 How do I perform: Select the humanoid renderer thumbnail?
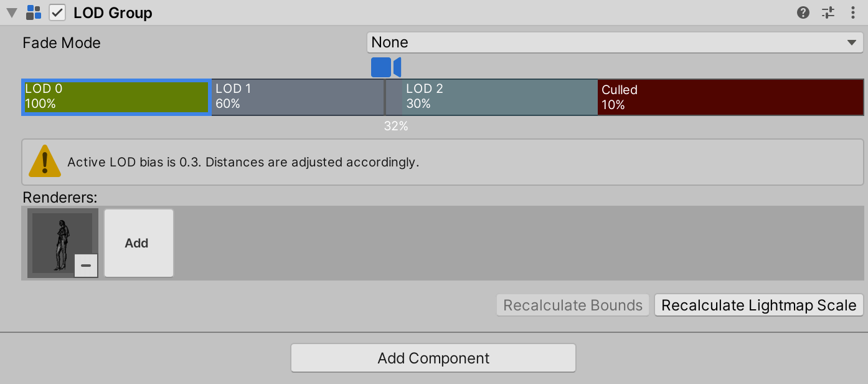tap(62, 243)
